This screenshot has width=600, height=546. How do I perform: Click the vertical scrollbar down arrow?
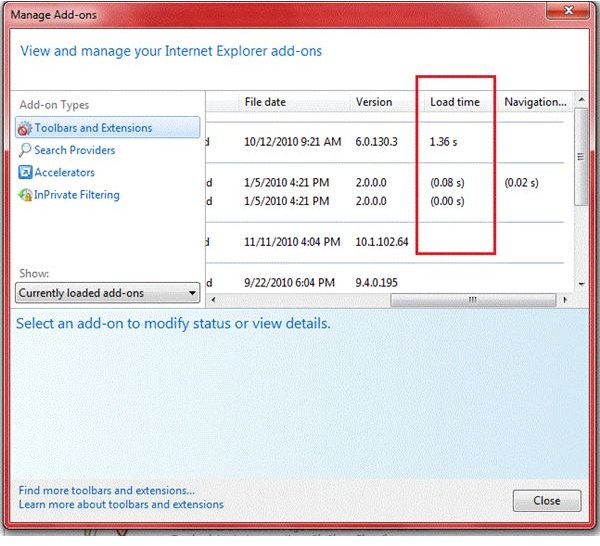[x=581, y=284]
